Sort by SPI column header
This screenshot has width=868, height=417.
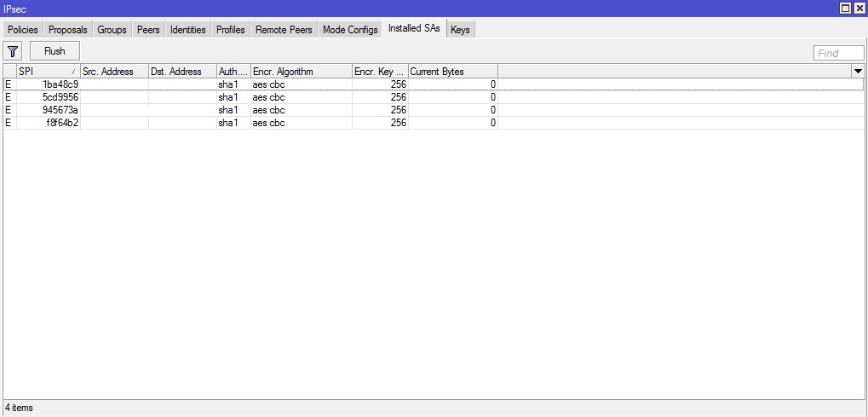pos(49,72)
